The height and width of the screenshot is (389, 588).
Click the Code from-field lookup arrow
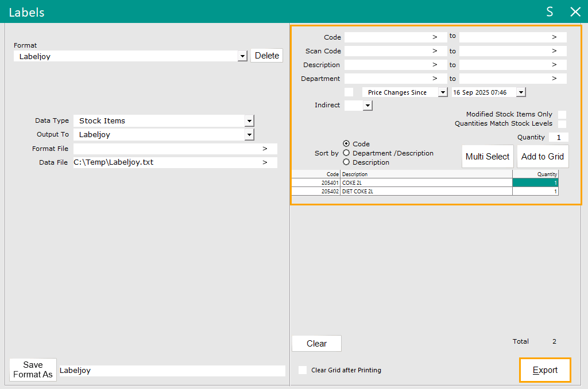tap(435, 37)
